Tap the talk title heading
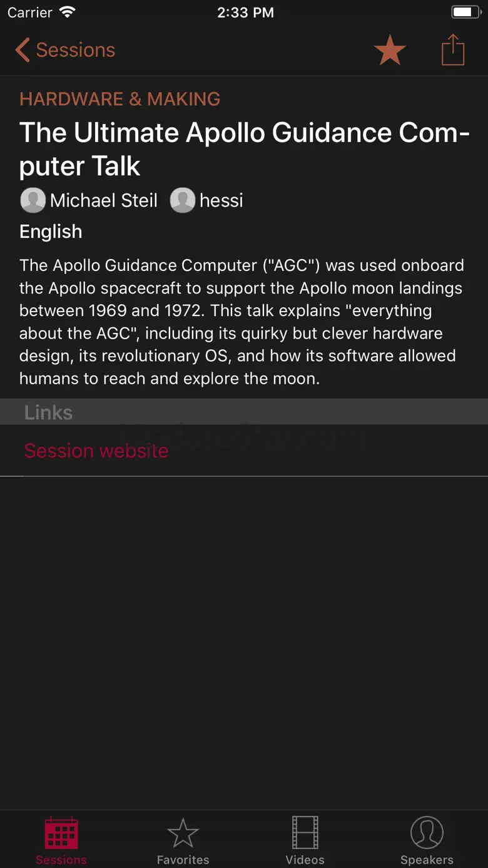This screenshot has width=488, height=868. (x=245, y=149)
